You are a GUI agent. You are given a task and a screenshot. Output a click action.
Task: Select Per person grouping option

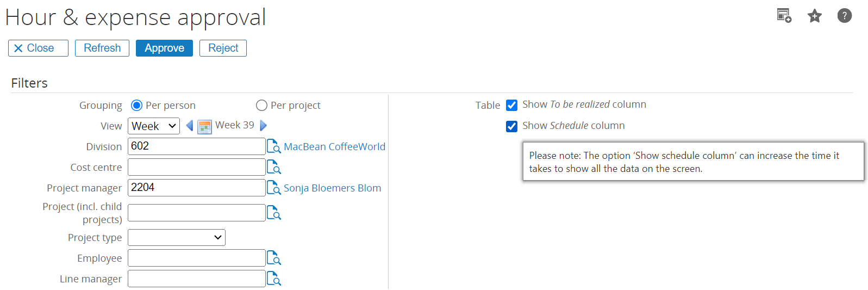click(x=136, y=105)
